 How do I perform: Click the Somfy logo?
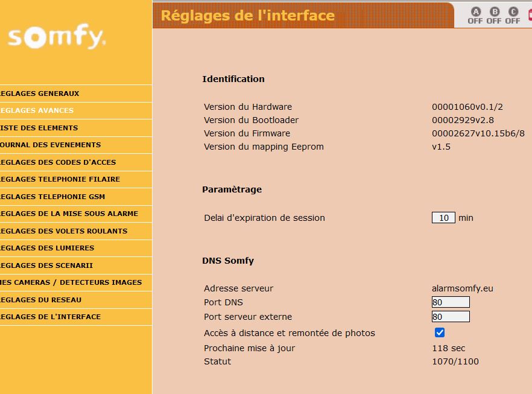(x=57, y=38)
